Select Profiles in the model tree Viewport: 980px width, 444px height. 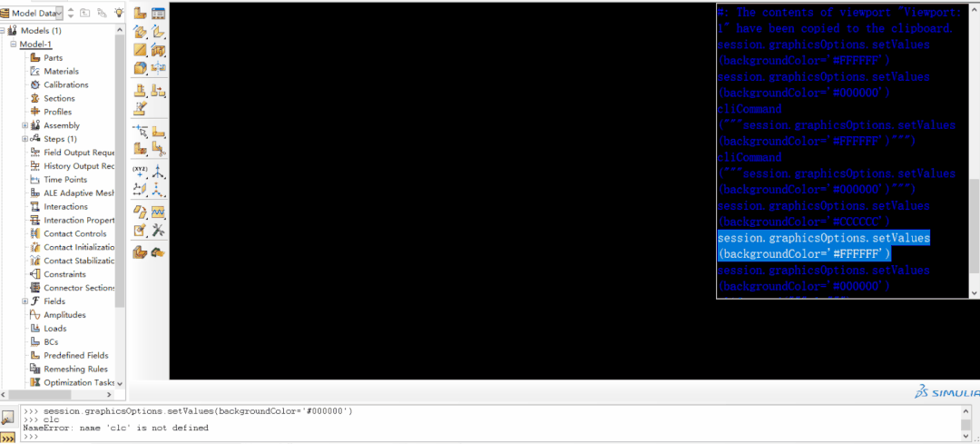[57, 112]
